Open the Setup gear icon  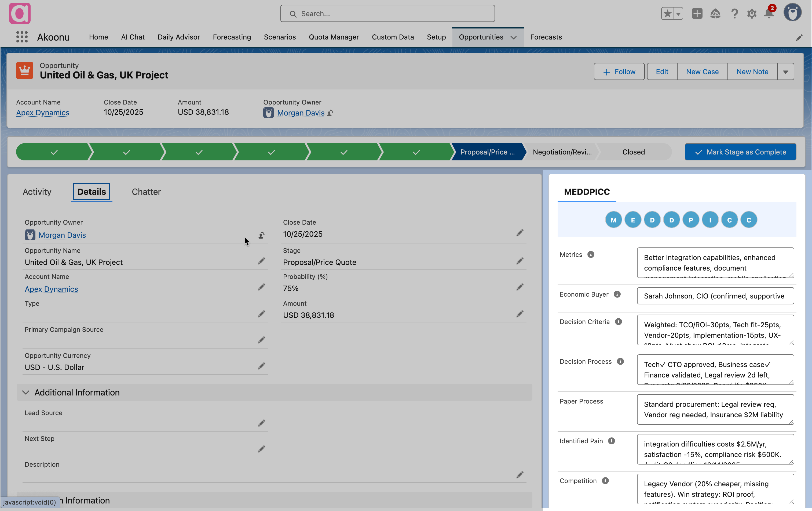click(x=752, y=14)
